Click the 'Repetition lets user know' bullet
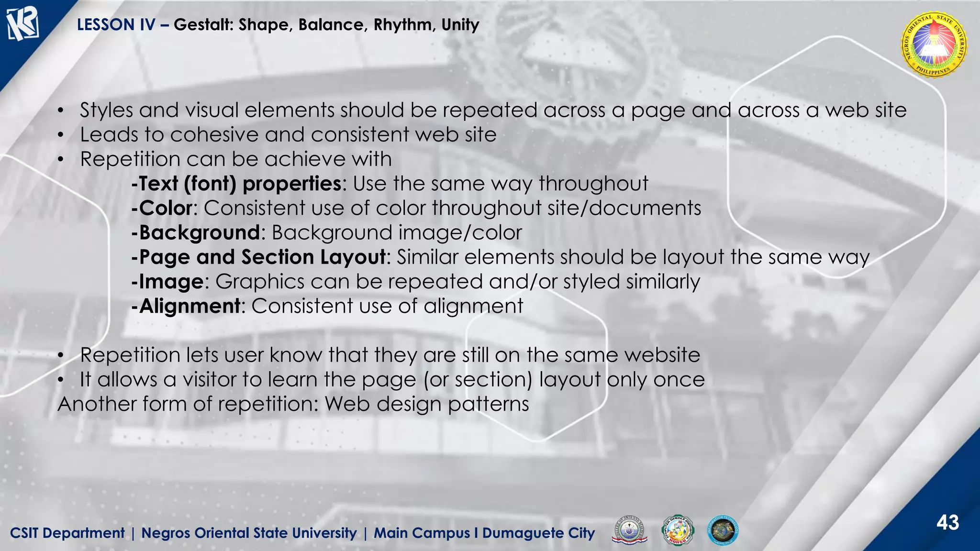980x551 pixels. (x=390, y=355)
